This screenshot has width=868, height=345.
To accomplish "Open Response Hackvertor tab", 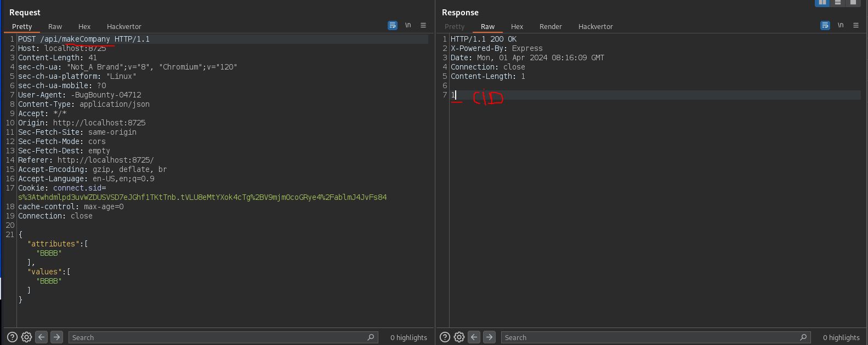I will coord(595,26).
